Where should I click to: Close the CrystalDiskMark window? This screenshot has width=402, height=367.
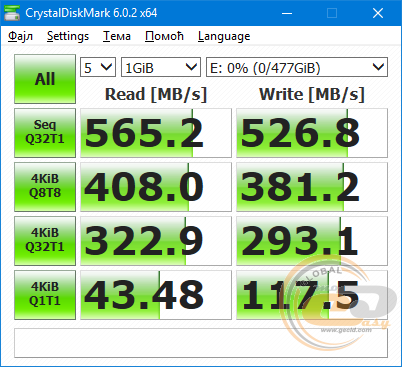[378, 13]
